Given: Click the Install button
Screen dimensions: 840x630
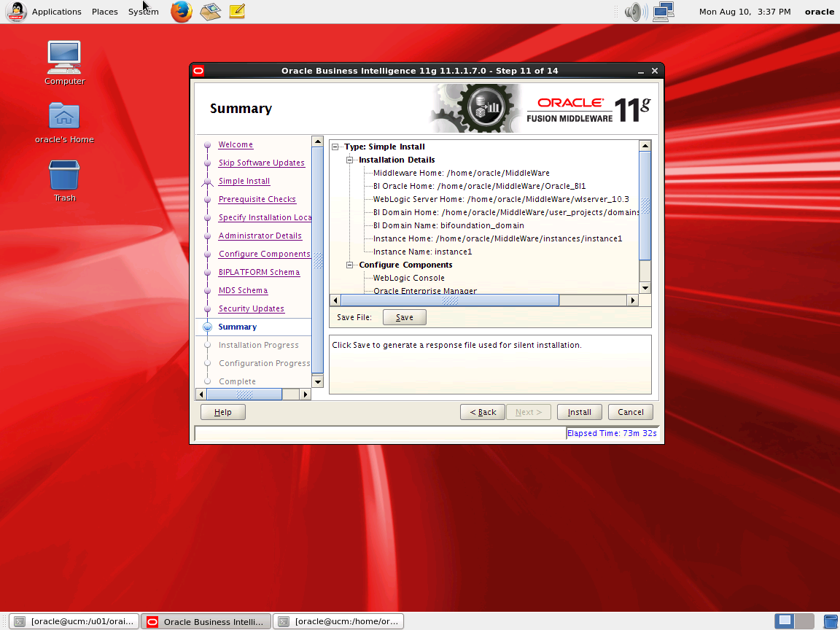Looking at the screenshot, I should (579, 412).
